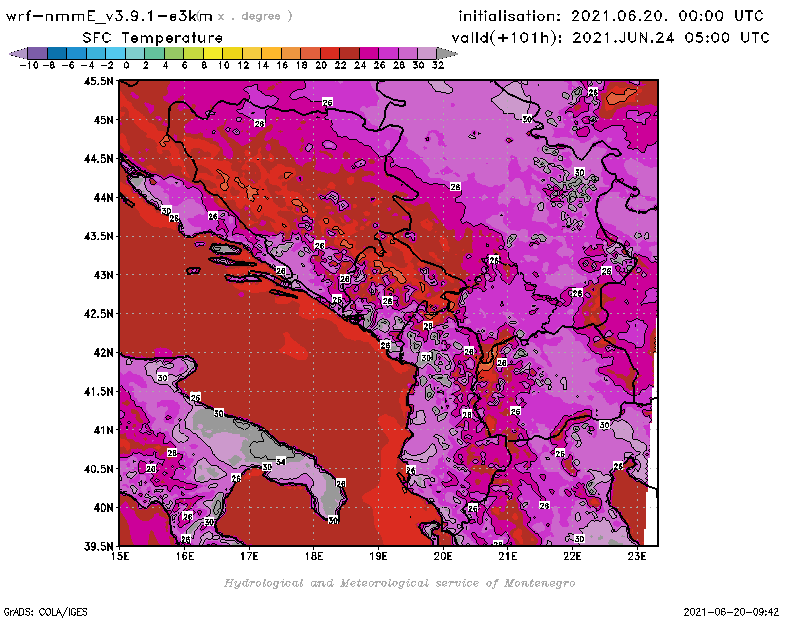Pick the orange swatch between 14 and 16

pyautogui.click(x=271, y=53)
